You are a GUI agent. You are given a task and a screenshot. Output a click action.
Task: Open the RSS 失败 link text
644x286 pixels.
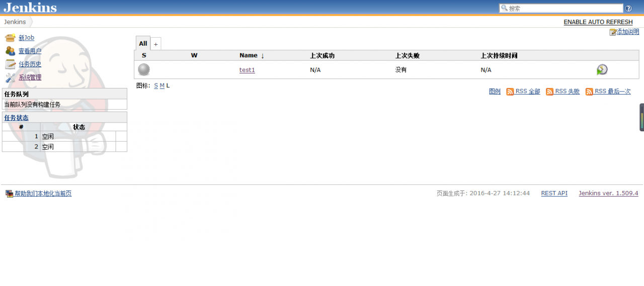pos(568,91)
